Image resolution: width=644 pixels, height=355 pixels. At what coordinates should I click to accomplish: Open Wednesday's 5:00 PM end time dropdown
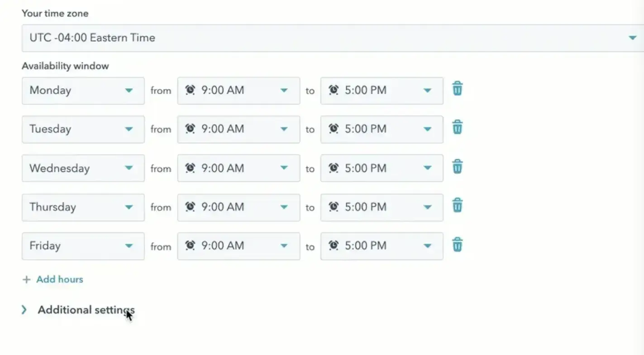click(x=427, y=168)
